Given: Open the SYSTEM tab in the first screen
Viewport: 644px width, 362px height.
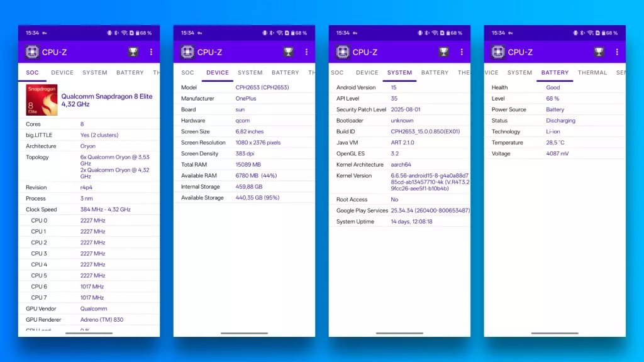Looking at the screenshot, I should (95, 73).
